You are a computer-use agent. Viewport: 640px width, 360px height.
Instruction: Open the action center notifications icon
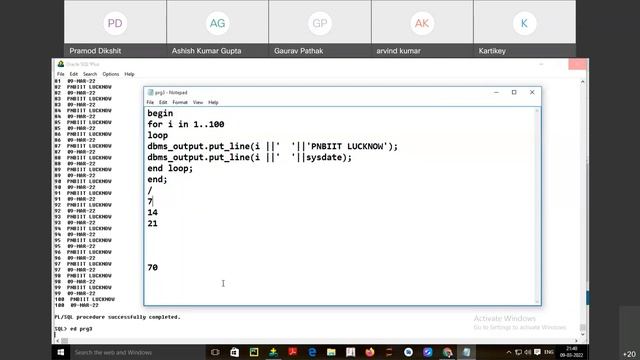coord(538,352)
